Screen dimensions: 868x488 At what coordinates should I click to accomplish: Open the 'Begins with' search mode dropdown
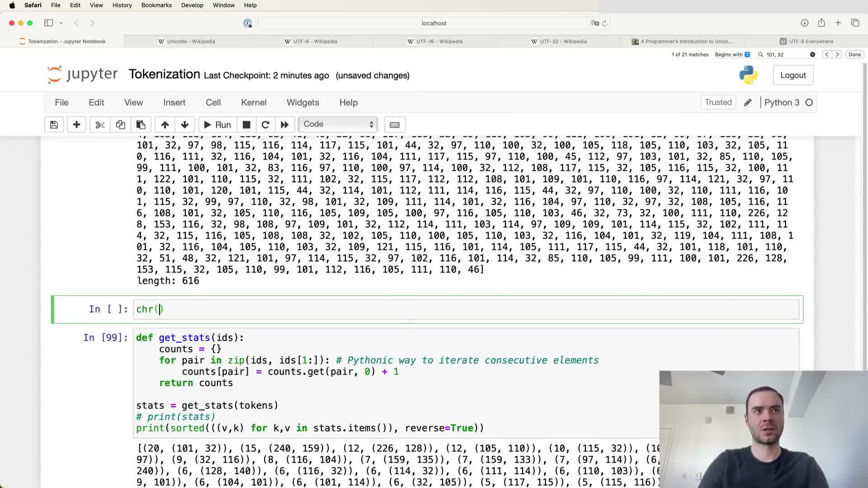click(x=732, y=55)
